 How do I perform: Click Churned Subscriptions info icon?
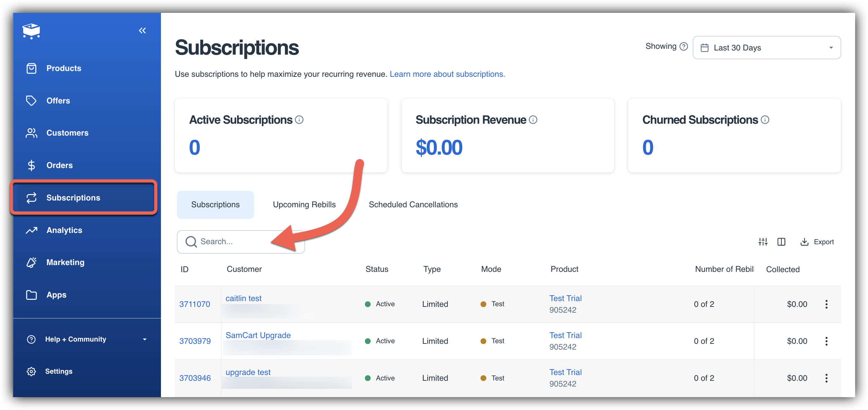point(765,120)
